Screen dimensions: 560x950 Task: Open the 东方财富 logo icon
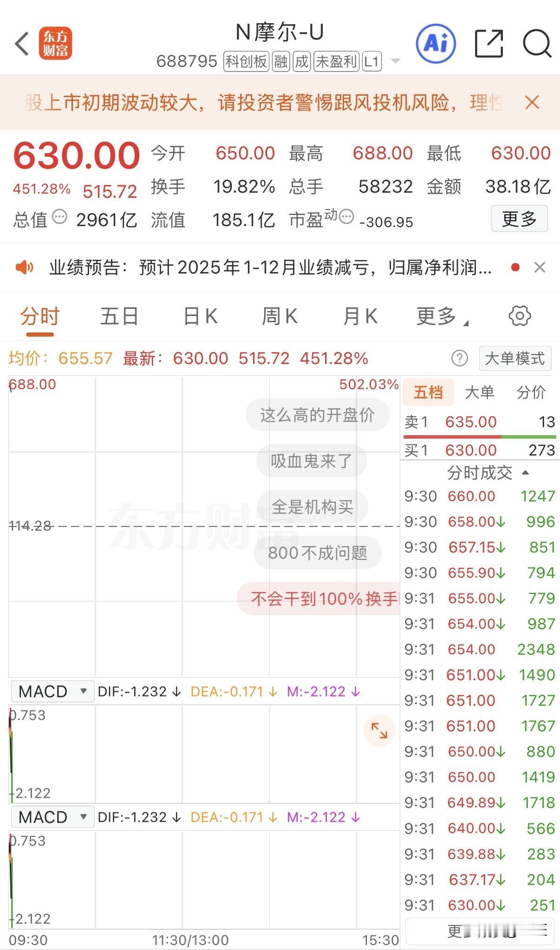tap(55, 44)
